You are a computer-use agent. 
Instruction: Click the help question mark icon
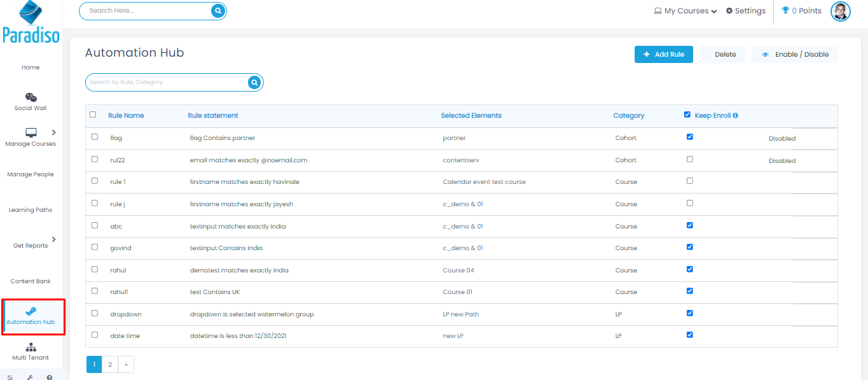click(49, 377)
